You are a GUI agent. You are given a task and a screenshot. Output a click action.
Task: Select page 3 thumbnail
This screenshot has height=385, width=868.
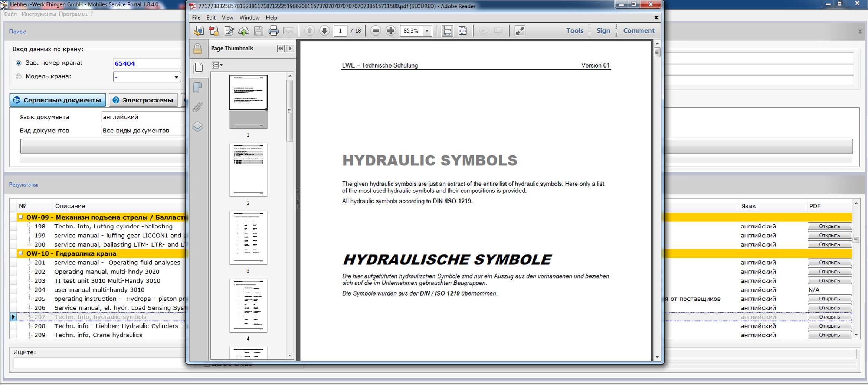click(x=248, y=238)
